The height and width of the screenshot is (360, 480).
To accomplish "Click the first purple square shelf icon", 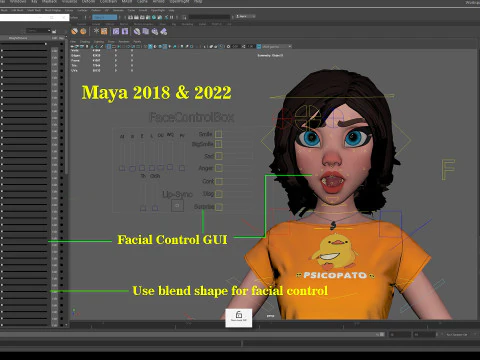I will [x=116, y=31].
